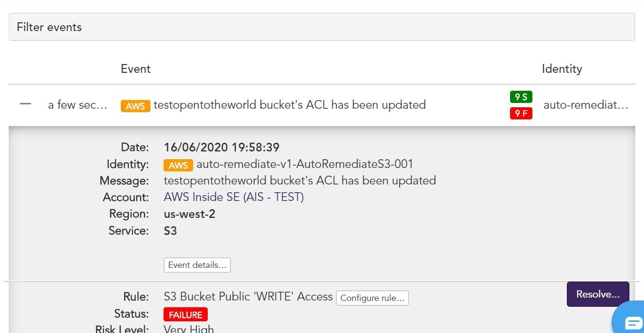Collapse the event row with the minus icon
Image resolution: width=644 pixels, height=333 pixels.
point(25,104)
